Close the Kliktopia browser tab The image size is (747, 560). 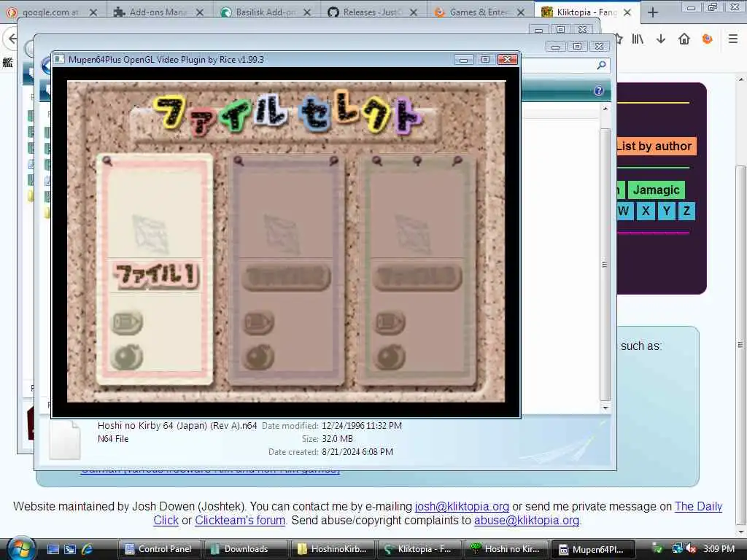(627, 12)
